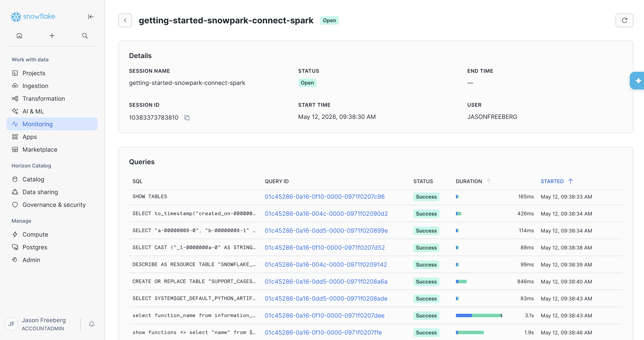Click the Query ID column header

[x=276, y=181]
